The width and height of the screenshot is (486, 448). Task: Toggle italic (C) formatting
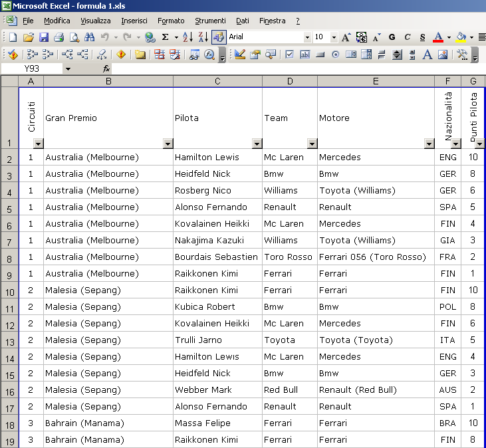tap(408, 37)
